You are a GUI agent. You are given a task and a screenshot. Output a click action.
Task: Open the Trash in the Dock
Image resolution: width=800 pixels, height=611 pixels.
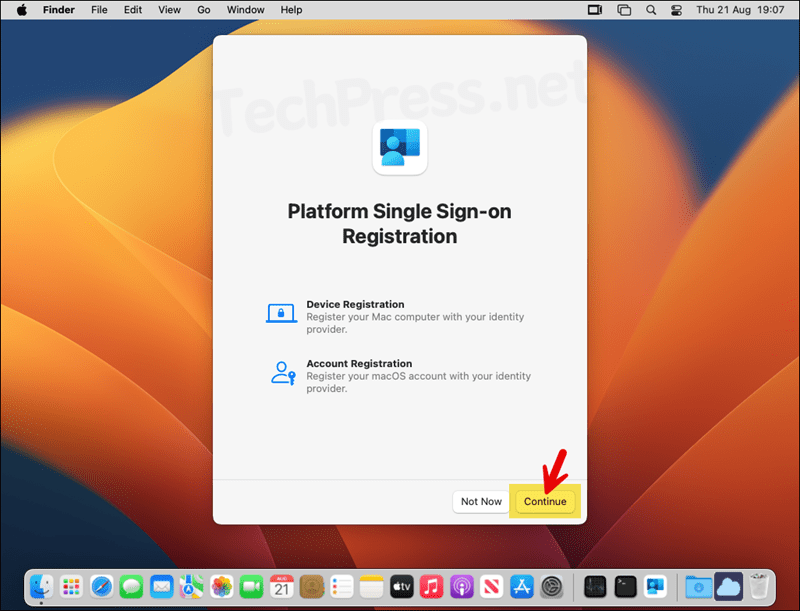[761, 587]
